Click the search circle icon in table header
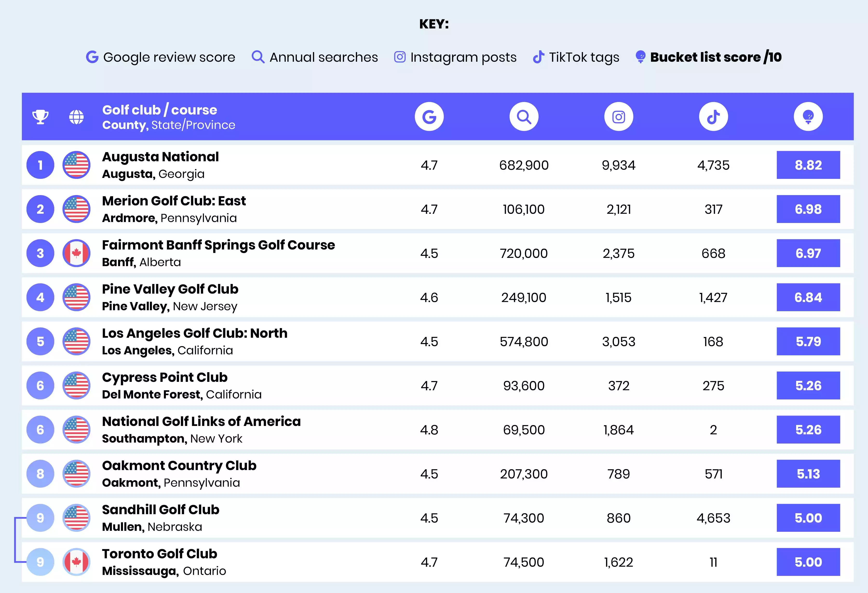 click(524, 116)
